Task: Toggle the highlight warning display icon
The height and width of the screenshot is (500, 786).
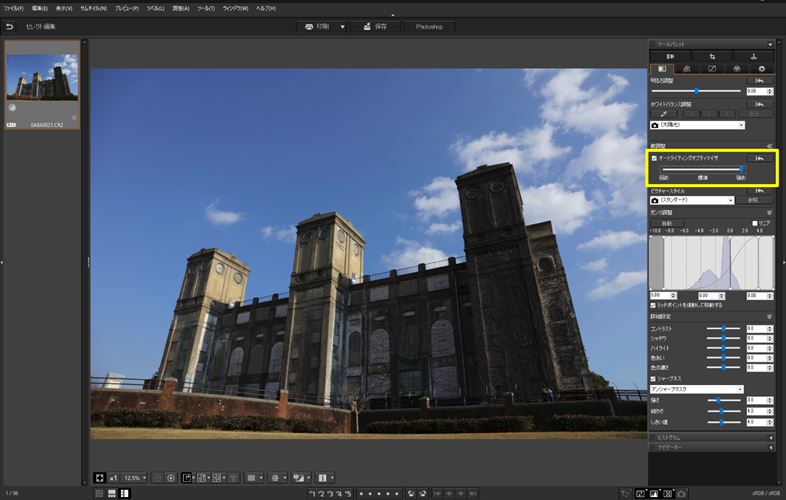Action: tap(640, 493)
